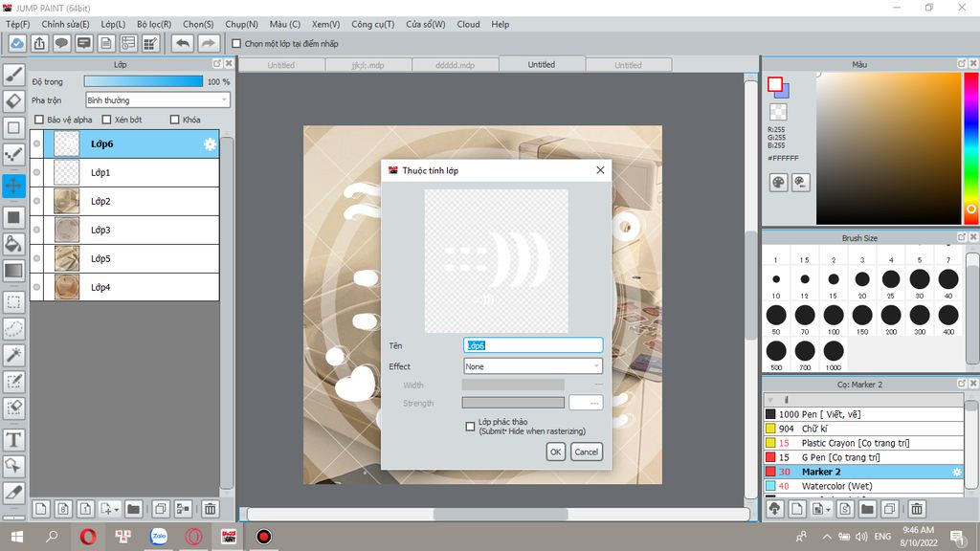Click the rainbow hue bar
The height and width of the screenshot is (551, 980).
pyautogui.click(x=971, y=148)
